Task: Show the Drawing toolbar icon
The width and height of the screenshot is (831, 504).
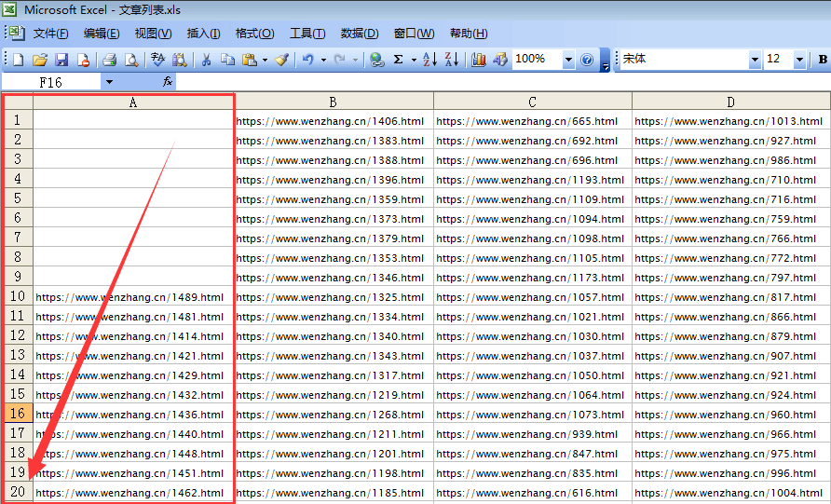Action: pyautogui.click(x=499, y=60)
